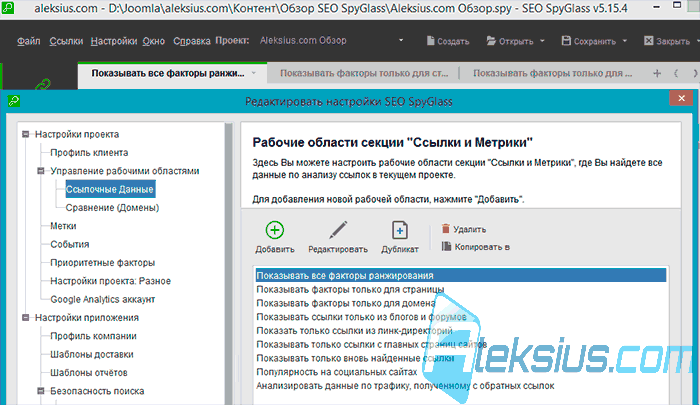Click the Удалить trash button
The height and width of the screenshot is (405, 700).
464,229
